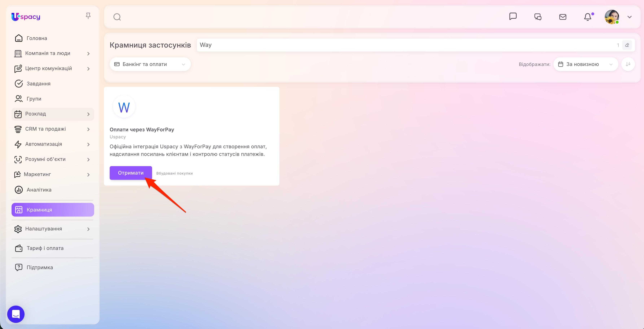Expand Маркетинг chevron
644x329 pixels.
(x=88, y=175)
